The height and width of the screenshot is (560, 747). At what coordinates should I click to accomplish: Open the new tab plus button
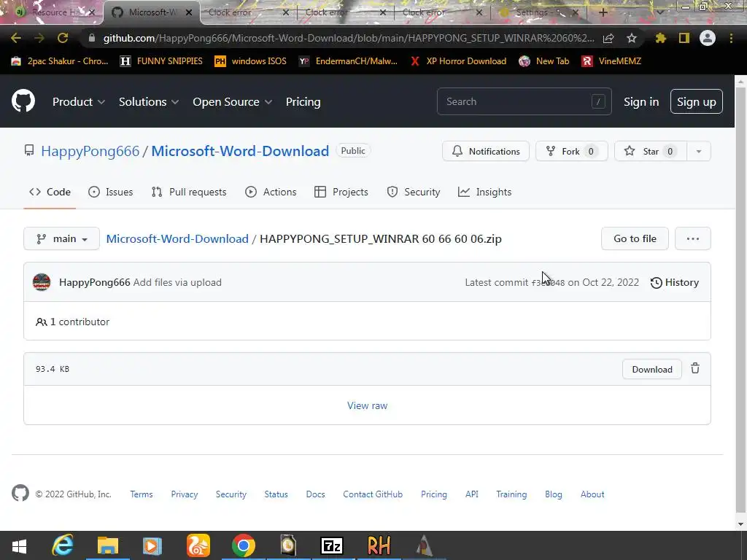pos(603,12)
